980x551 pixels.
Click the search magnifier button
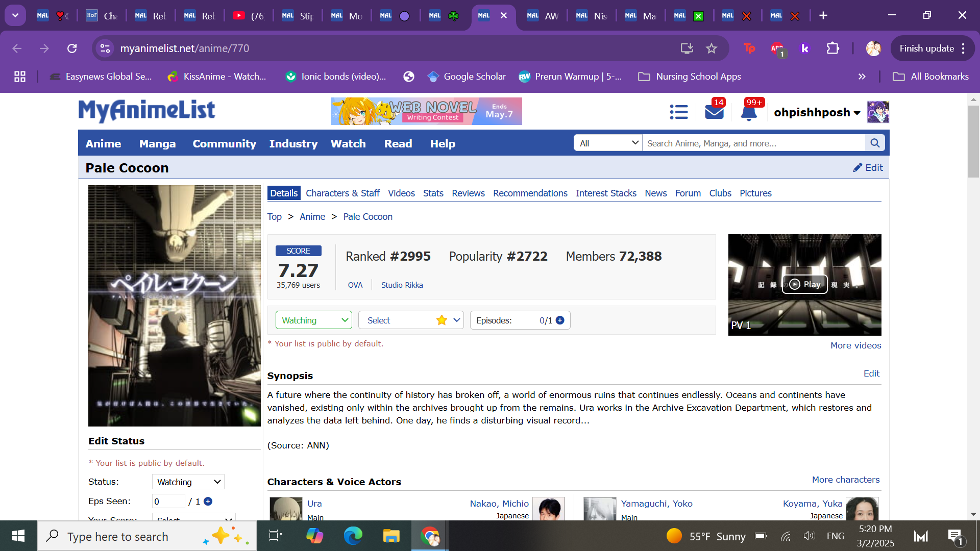(875, 143)
